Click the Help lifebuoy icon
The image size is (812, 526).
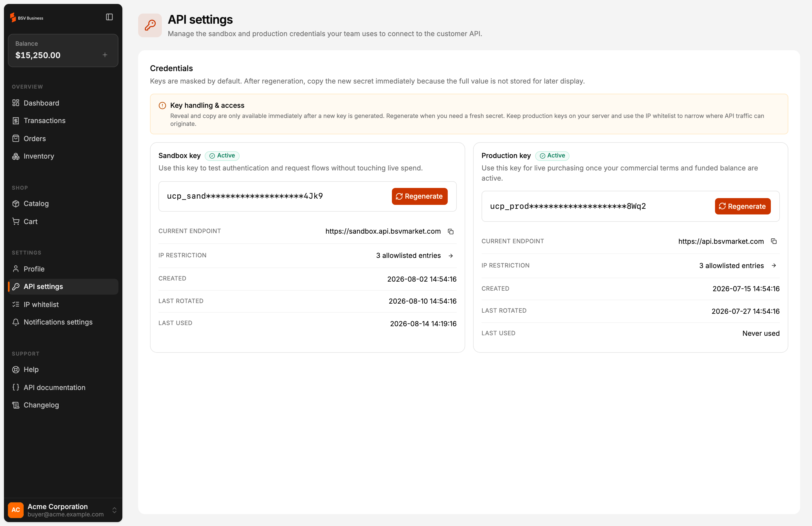pyautogui.click(x=16, y=370)
